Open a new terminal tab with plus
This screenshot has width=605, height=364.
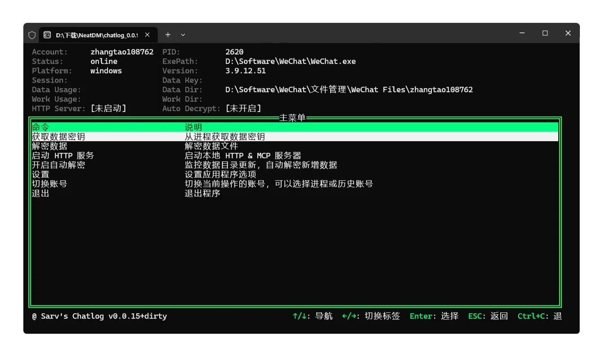tap(168, 35)
